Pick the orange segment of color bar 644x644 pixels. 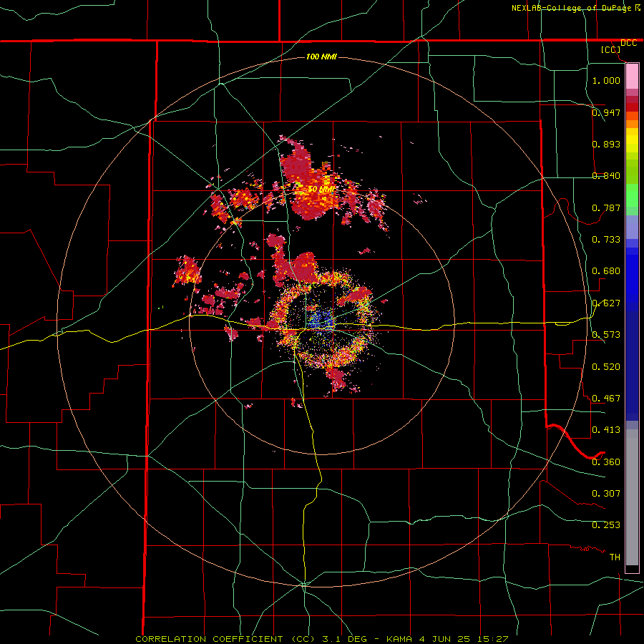pyautogui.click(x=632, y=120)
